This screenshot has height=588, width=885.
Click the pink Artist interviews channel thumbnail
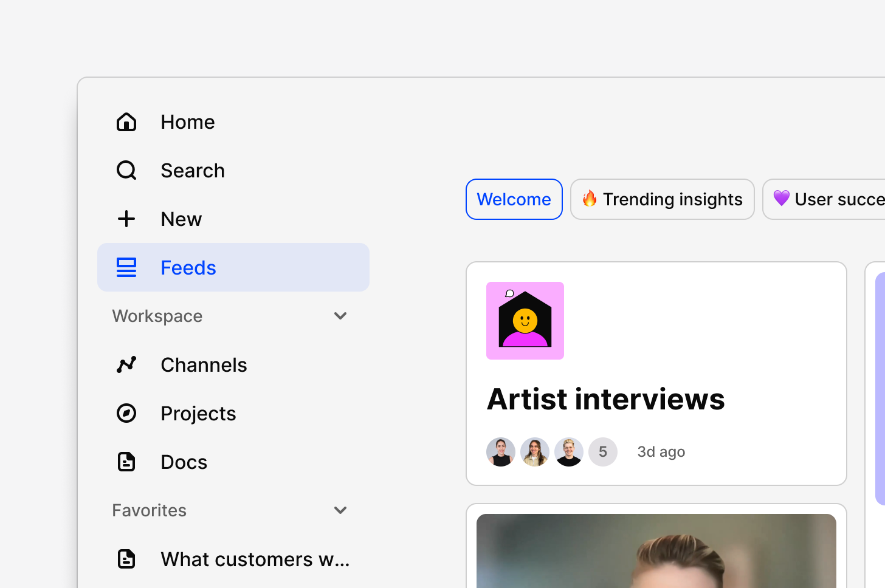(x=525, y=321)
